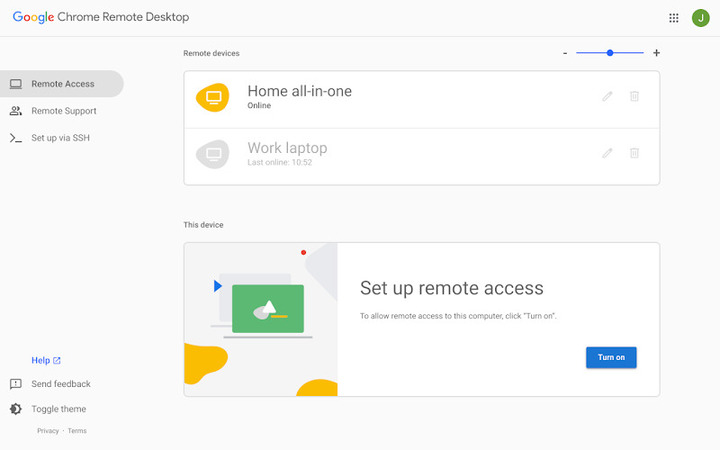Click the plus to enlarge device list
The image size is (720, 450).
click(x=656, y=53)
